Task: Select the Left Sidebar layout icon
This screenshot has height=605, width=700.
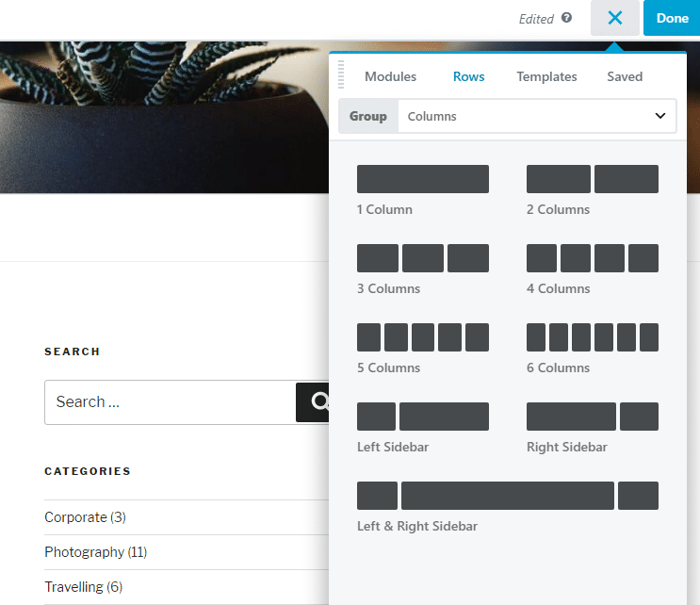Action: 422,417
